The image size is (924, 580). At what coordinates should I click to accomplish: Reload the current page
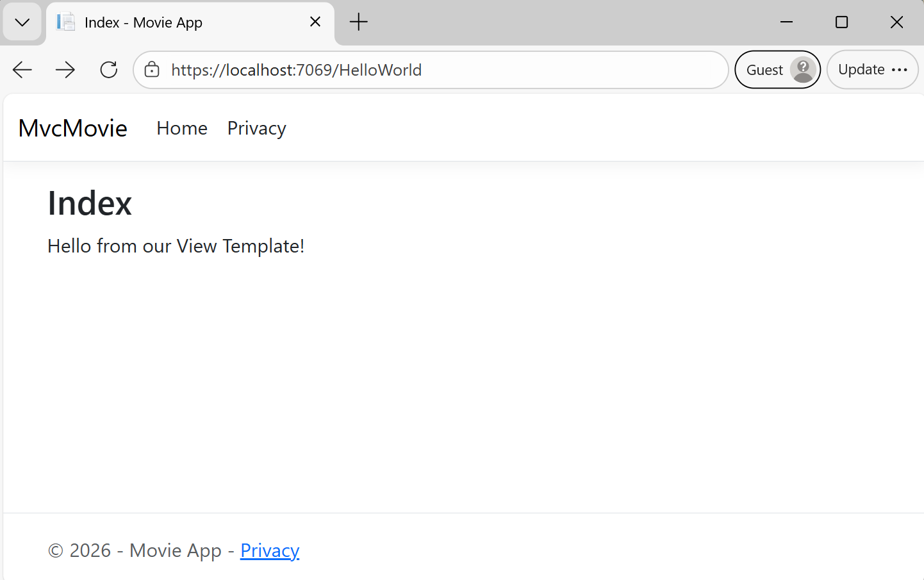click(x=108, y=69)
